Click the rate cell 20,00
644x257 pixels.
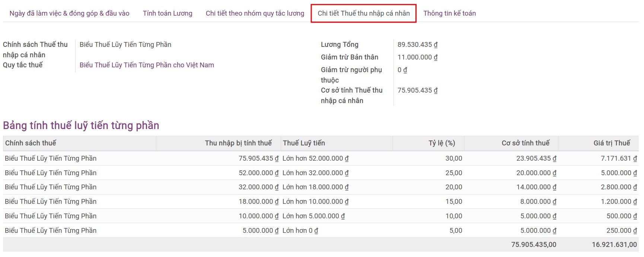454,187
